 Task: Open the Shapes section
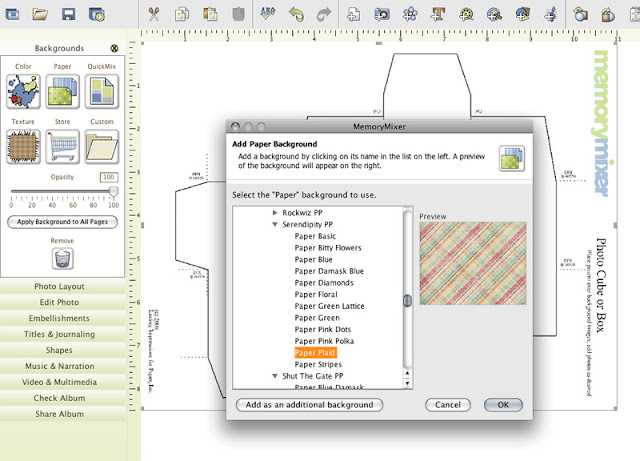tap(62, 350)
